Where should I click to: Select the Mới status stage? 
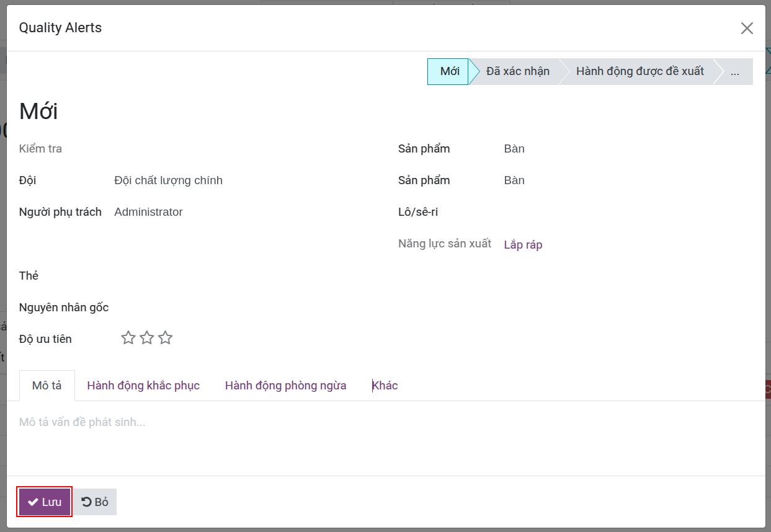click(x=448, y=71)
